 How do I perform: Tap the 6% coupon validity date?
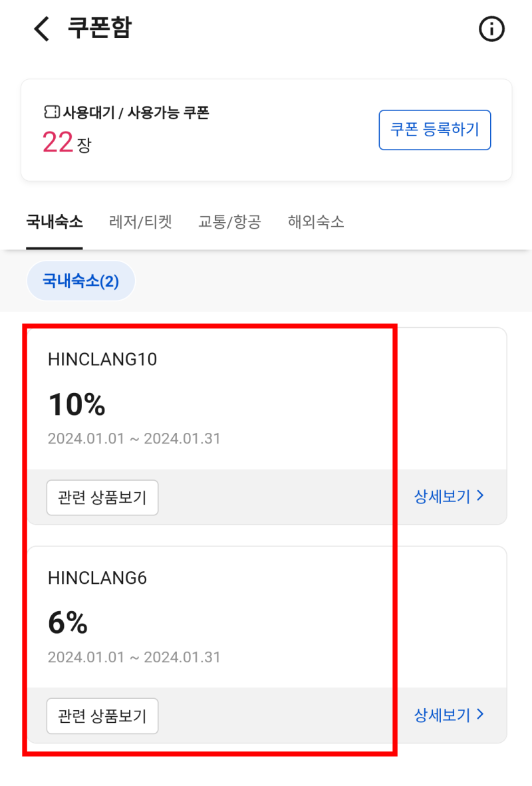coord(134,658)
